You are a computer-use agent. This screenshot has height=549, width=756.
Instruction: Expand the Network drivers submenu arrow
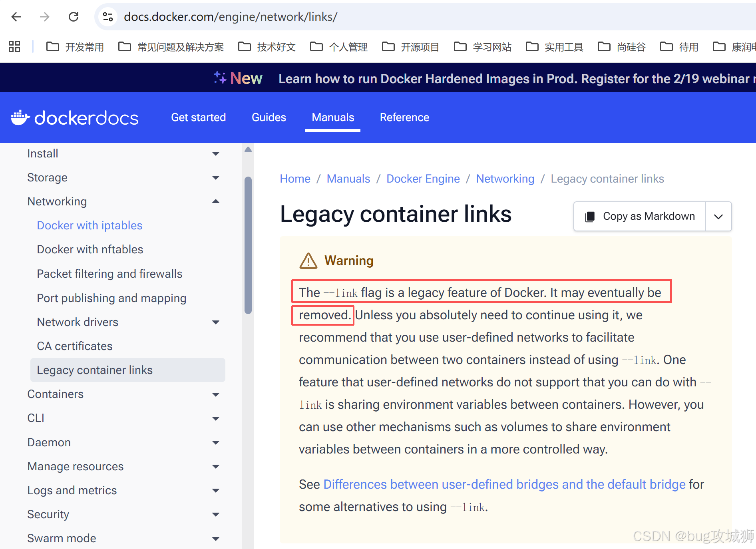(x=216, y=322)
